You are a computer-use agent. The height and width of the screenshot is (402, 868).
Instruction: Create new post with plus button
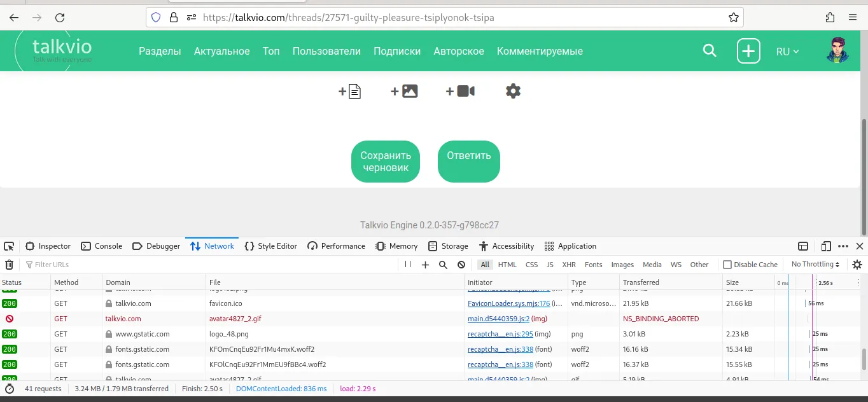point(748,51)
